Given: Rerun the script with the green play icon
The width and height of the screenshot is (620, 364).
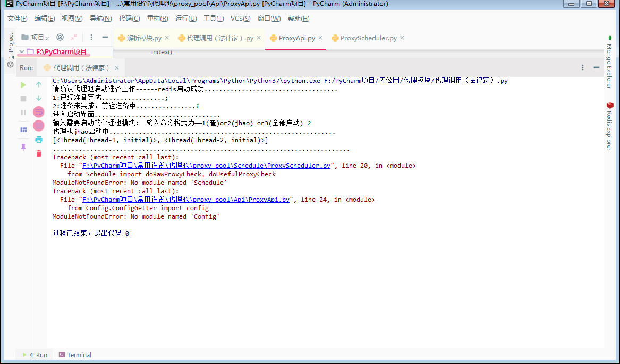Looking at the screenshot, I should 23,85.
